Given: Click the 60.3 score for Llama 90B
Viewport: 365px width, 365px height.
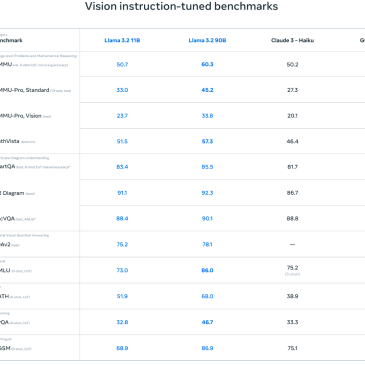Looking at the screenshot, I should [207, 64].
